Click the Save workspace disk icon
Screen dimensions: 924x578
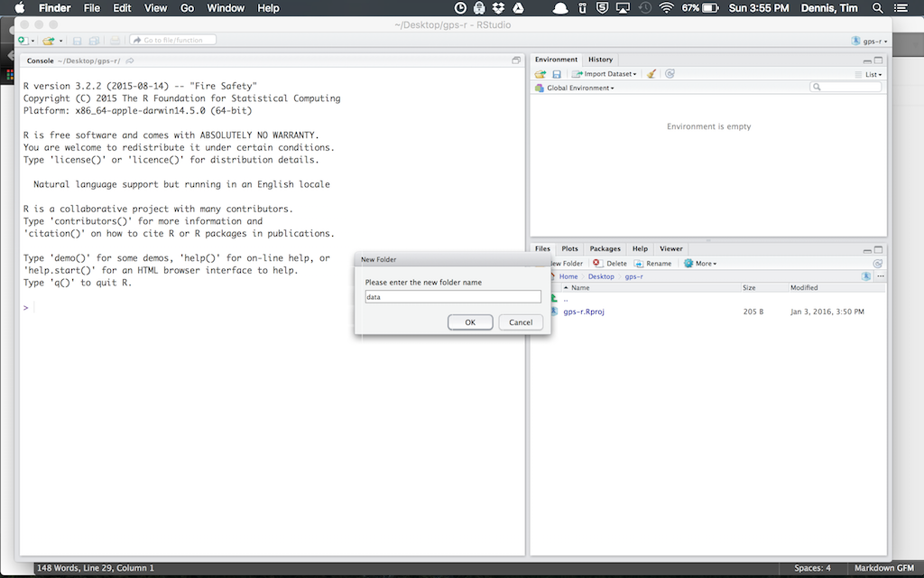point(556,74)
